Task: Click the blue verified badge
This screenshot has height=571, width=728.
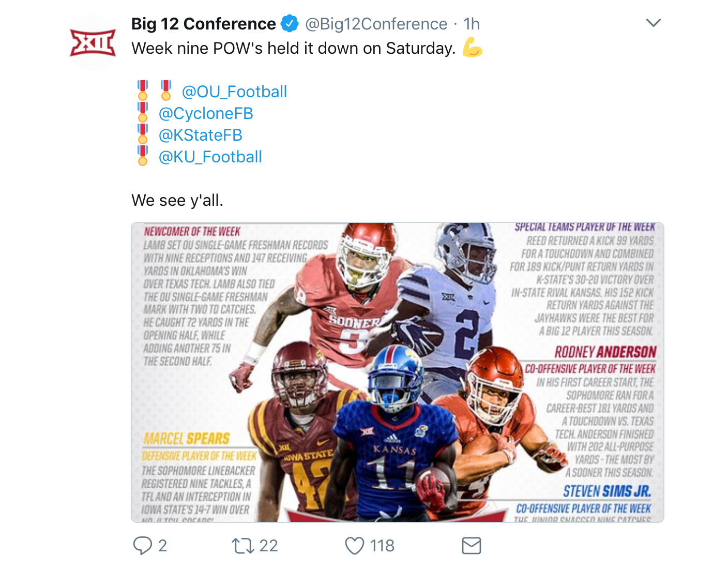Action: [290, 24]
